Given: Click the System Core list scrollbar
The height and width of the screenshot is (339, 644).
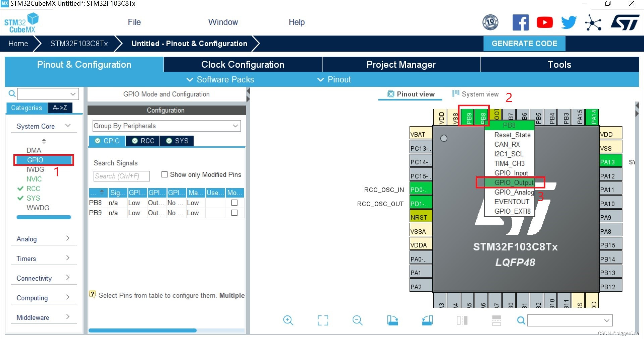Looking at the screenshot, I should click(x=44, y=217).
